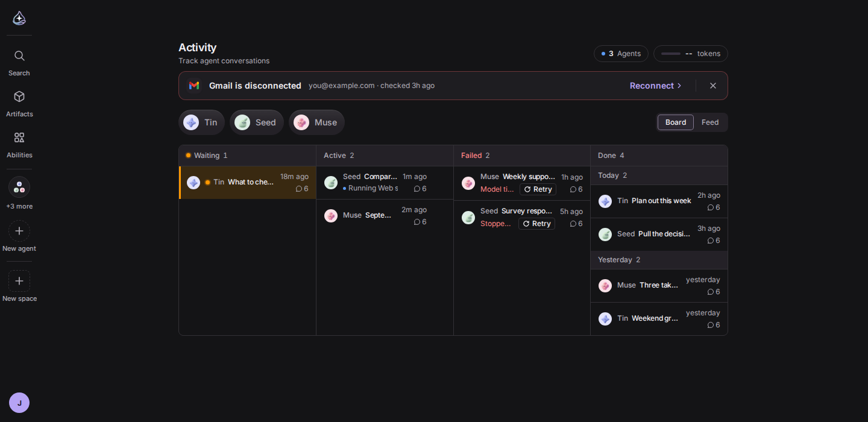Screen dimensions: 868x422
Task: Toggle the Tin agent filter chip
Action: (201, 122)
